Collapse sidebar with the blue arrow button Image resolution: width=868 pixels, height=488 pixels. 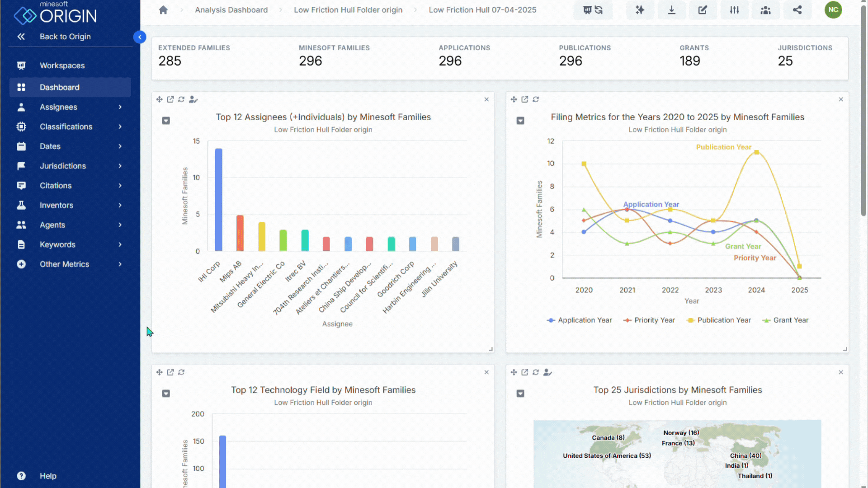(140, 37)
